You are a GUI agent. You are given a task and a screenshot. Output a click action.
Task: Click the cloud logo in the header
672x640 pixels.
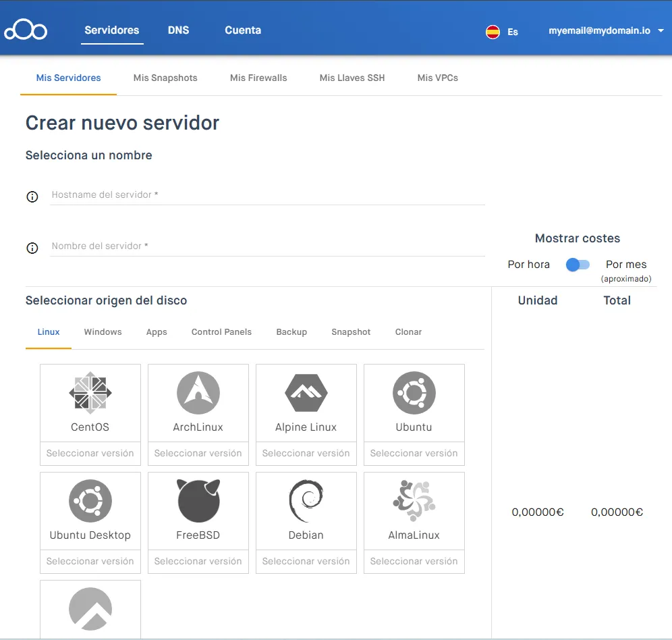click(26, 30)
